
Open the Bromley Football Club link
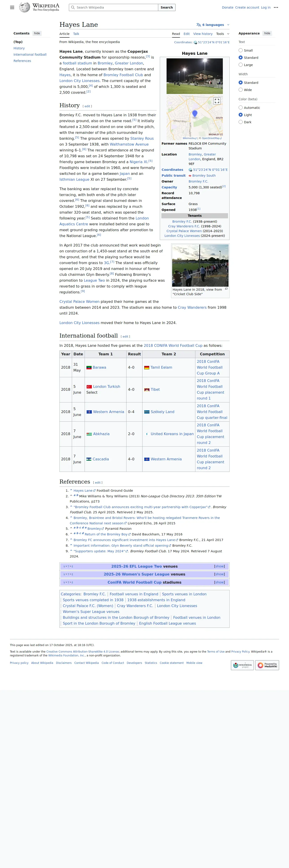tap(123, 75)
